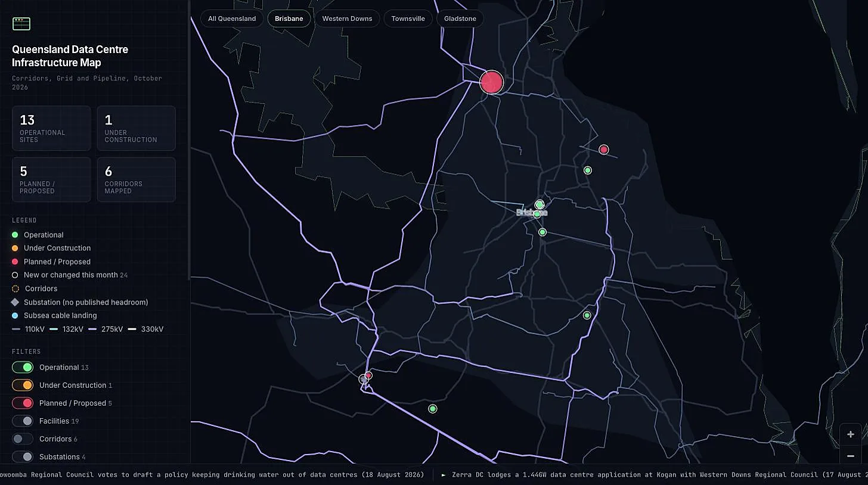Select the grey substation diamond marker on map
This screenshot has height=485, width=868.
363,379
